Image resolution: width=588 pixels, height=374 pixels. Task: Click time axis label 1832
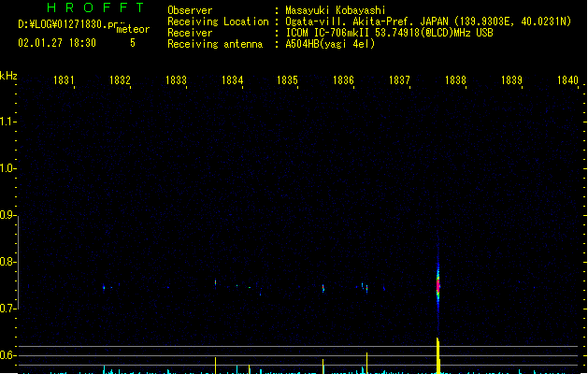click(120, 80)
